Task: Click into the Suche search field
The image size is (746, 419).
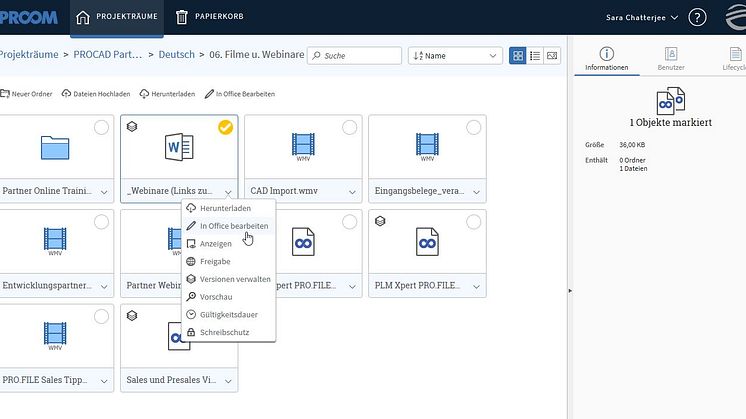Action: (354, 56)
